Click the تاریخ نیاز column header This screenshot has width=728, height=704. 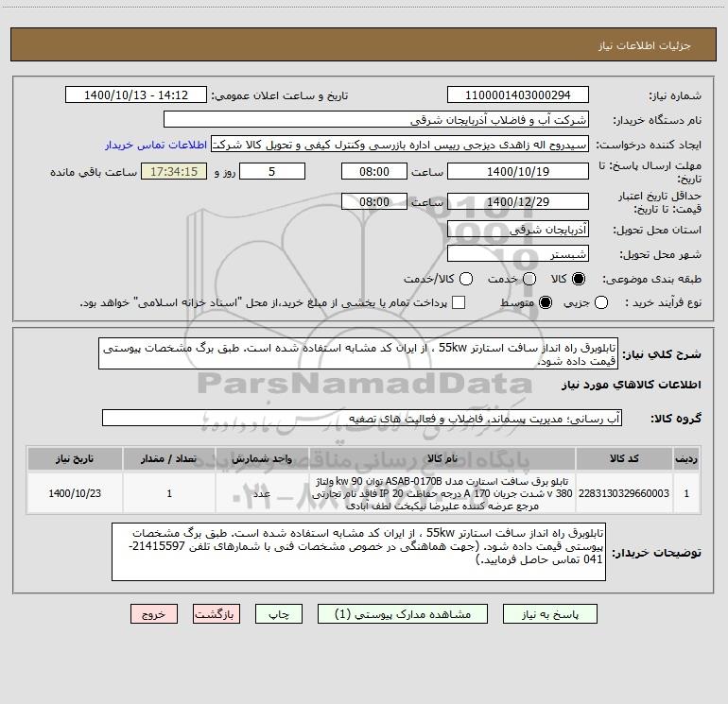point(75,458)
